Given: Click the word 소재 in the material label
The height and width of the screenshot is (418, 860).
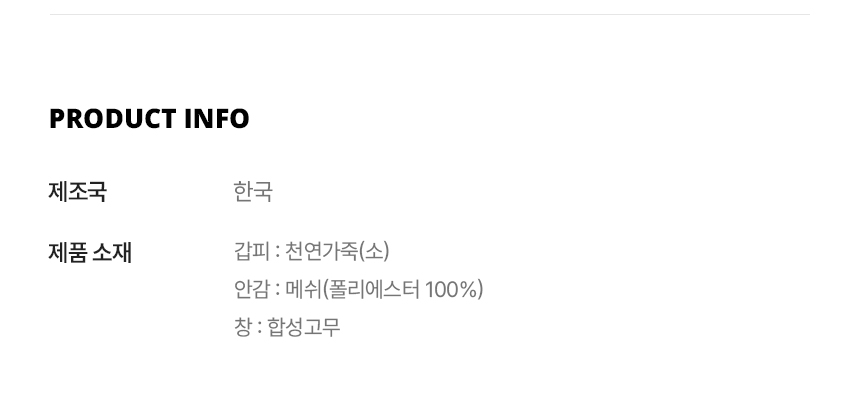Looking at the screenshot, I should tap(112, 252).
